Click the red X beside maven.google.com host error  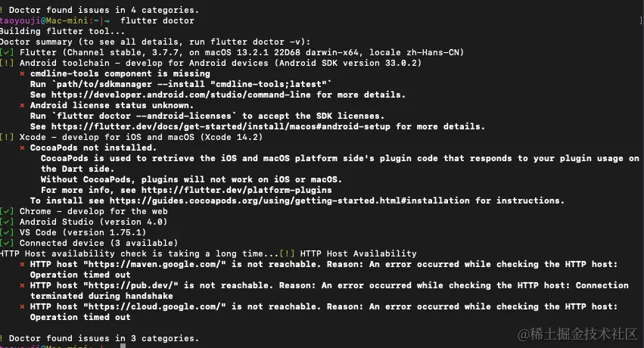[23, 264]
